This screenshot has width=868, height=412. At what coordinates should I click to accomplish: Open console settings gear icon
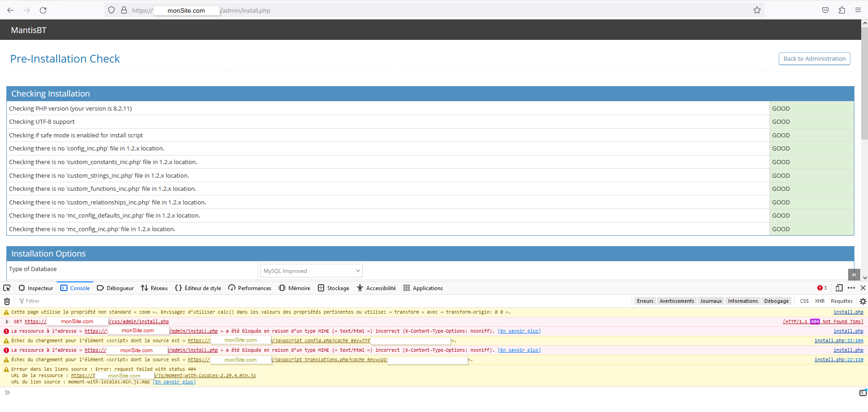[863, 301]
